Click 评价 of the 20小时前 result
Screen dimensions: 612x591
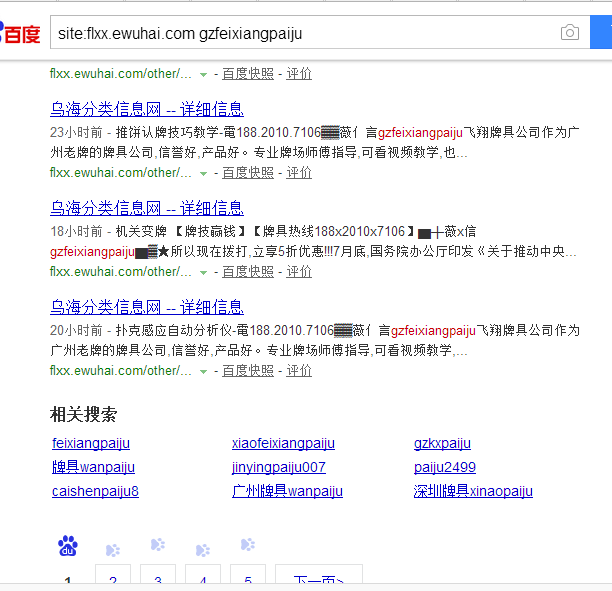click(x=299, y=370)
